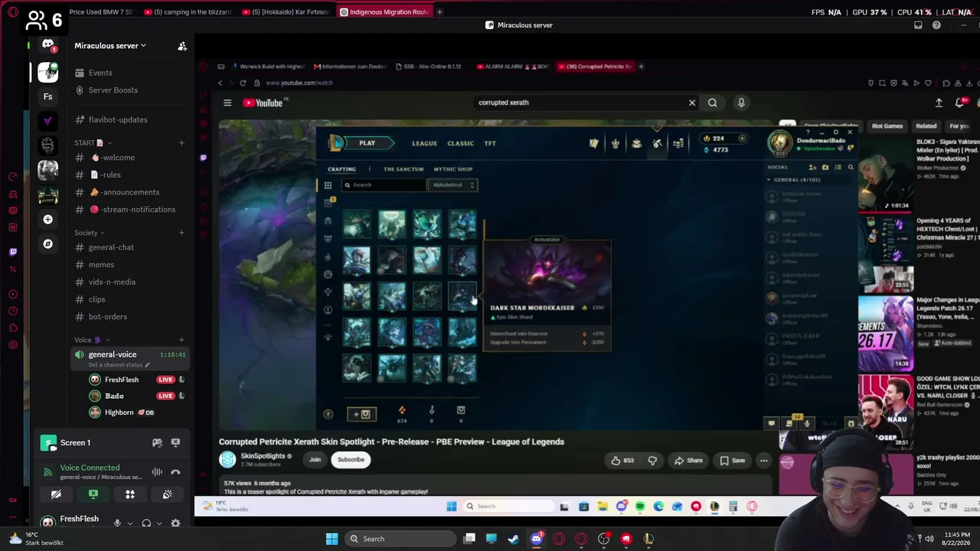The width and height of the screenshot is (980, 551).
Task: Open Discord direct messages home icon
Action: 47,45
